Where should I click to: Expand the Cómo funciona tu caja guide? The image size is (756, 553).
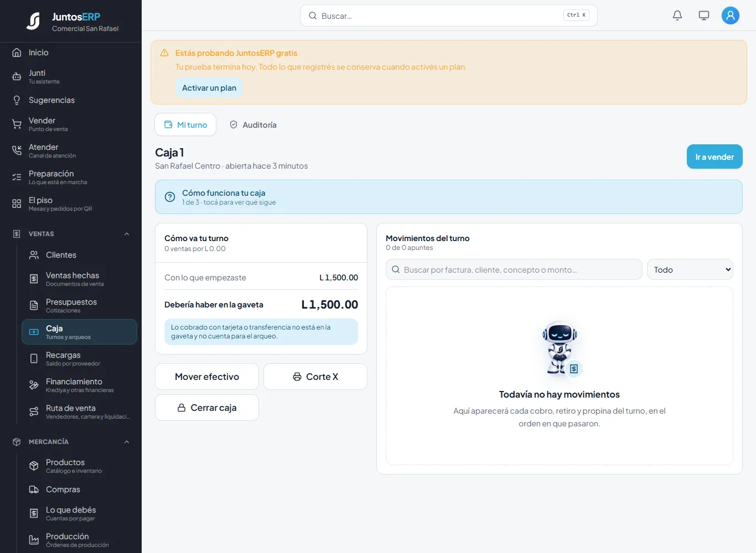click(449, 197)
